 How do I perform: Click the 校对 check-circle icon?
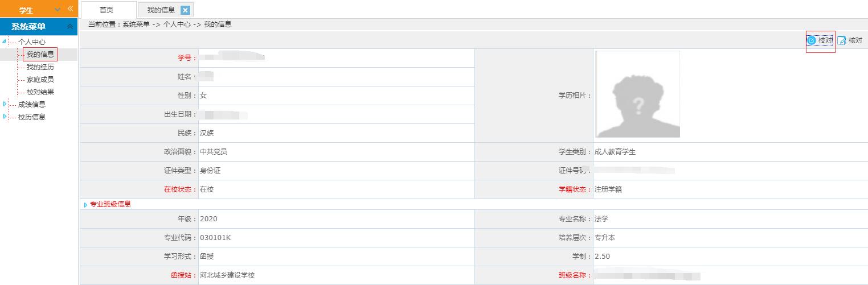812,40
